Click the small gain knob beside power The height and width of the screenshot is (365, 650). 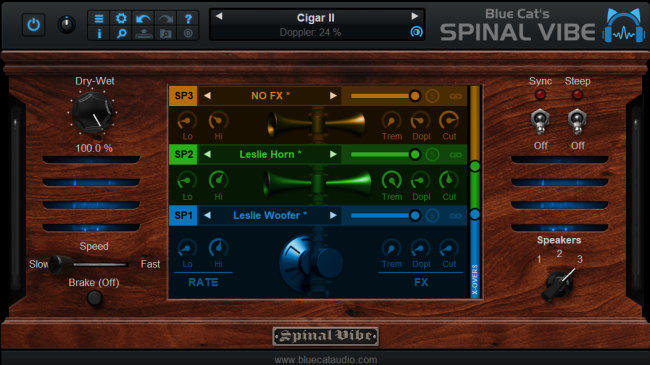[x=66, y=24]
